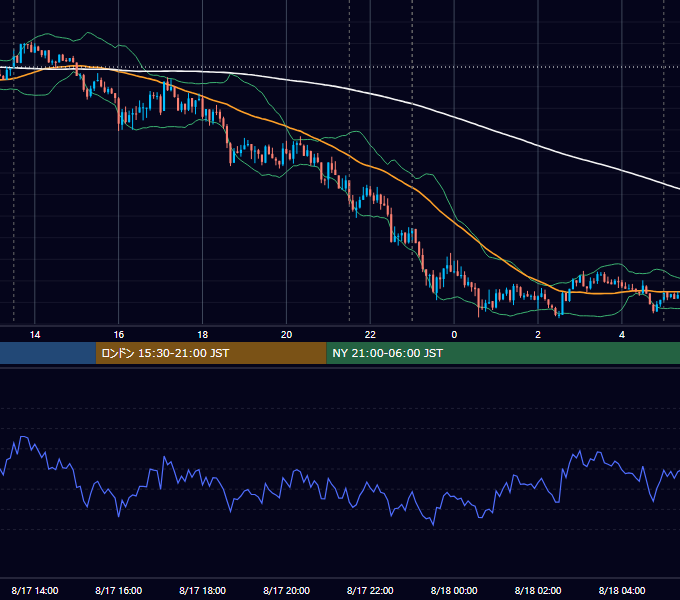Click the 8/17 14:00 date label
680x600 pixels.
35,590
